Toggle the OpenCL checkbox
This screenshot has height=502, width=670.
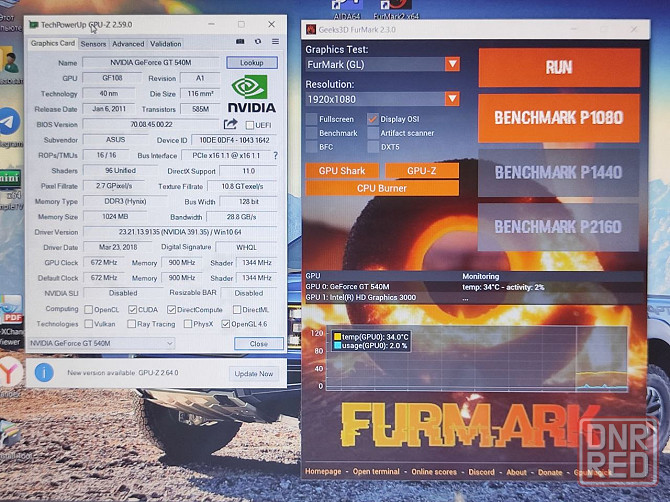tap(88, 309)
